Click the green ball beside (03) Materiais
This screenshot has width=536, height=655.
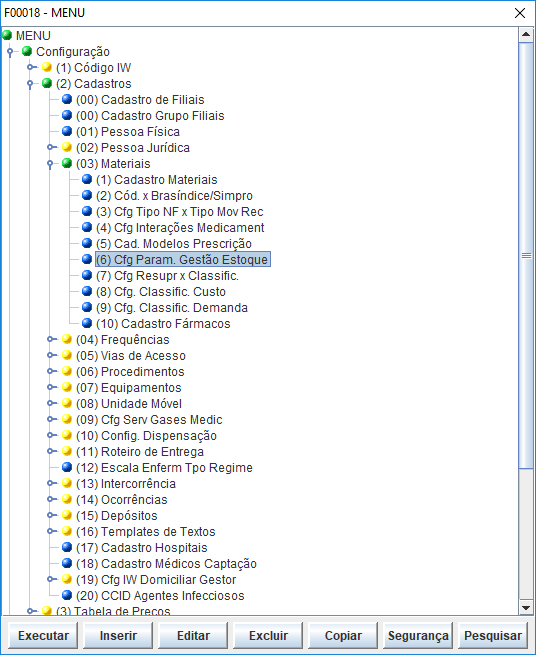click(x=67, y=163)
